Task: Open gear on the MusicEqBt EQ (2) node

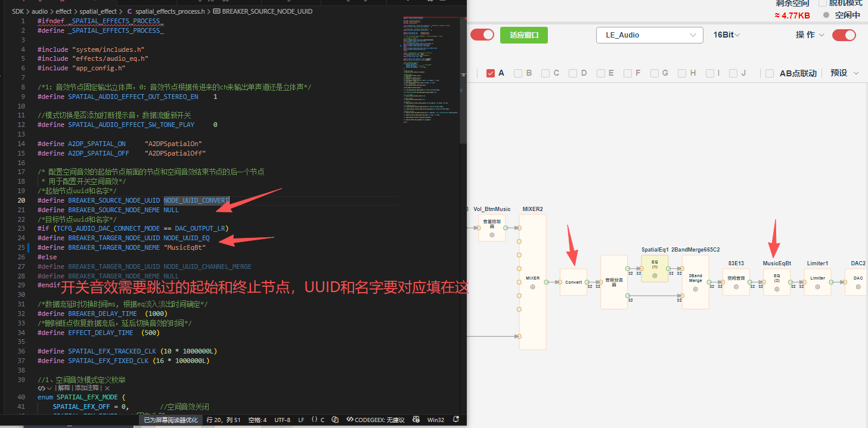Action: (x=777, y=289)
